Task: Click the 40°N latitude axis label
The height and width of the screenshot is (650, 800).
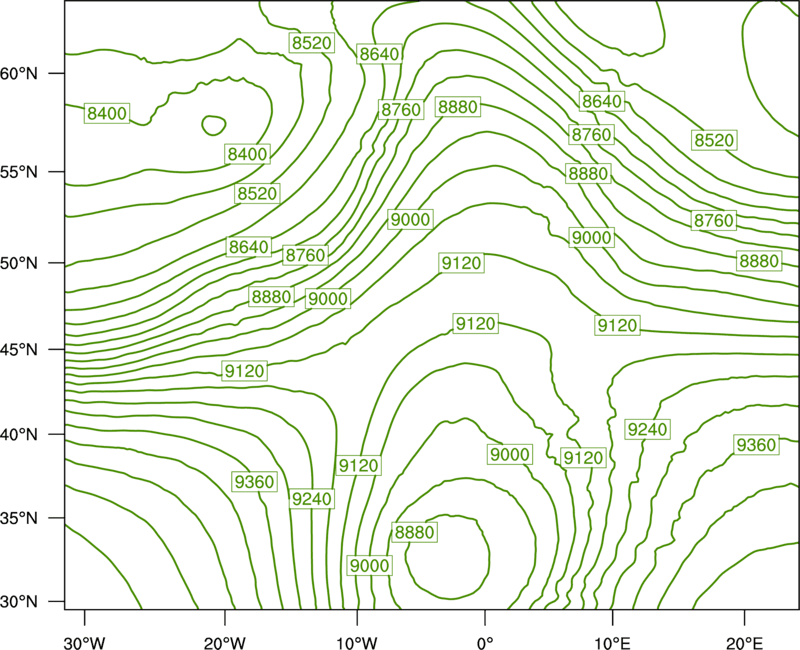Action: pos(19,435)
